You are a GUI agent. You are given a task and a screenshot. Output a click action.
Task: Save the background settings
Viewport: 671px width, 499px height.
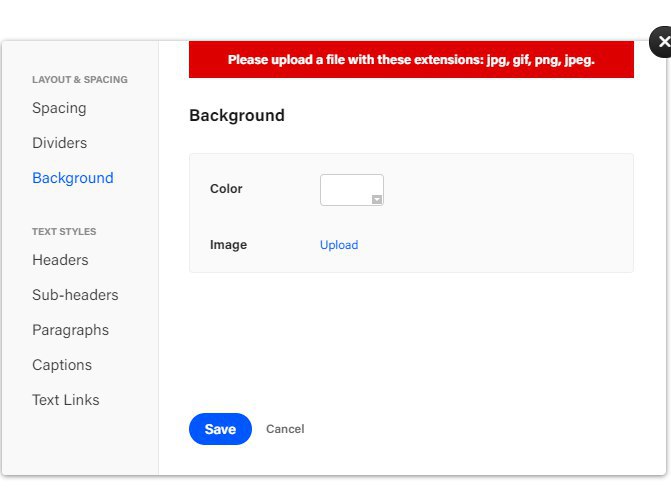click(x=220, y=429)
